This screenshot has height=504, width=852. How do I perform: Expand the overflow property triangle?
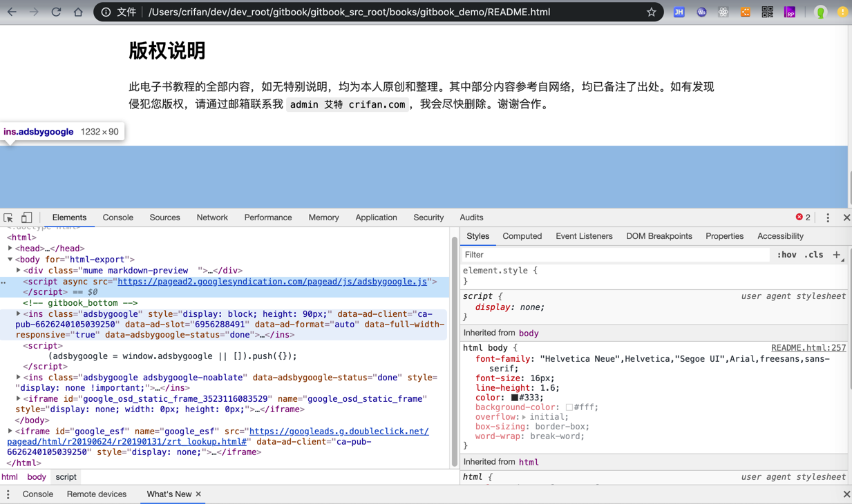pos(524,417)
